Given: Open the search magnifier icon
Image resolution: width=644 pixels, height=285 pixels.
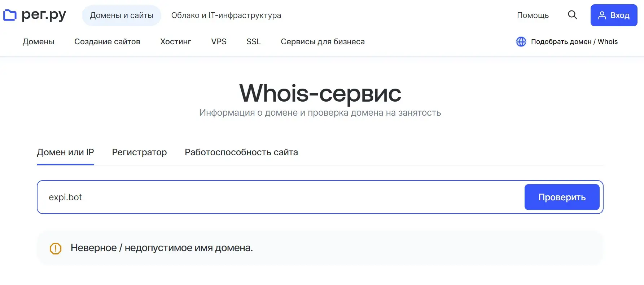Looking at the screenshot, I should 572,15.
